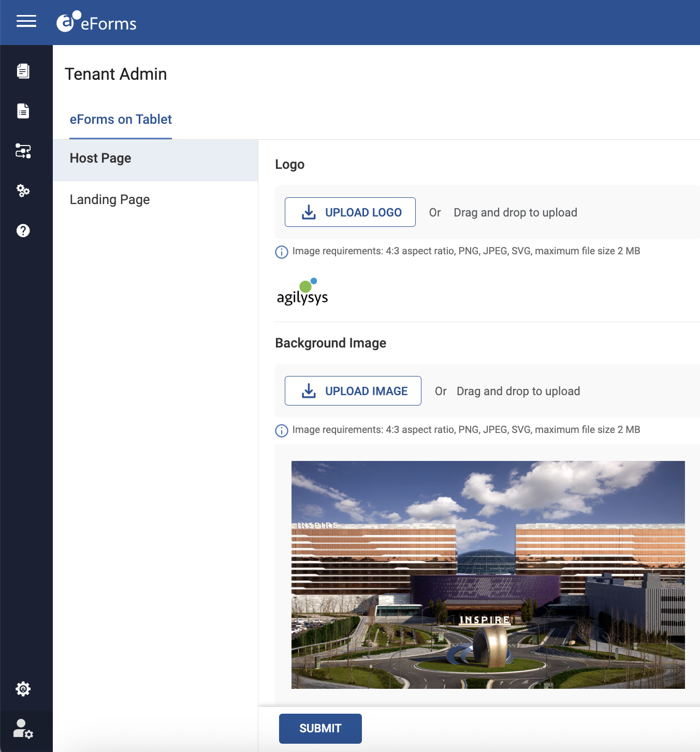The width and height of the screenshot is (700, 752).
Task: Open the form list sidebar icon
Action: [23, 111]
